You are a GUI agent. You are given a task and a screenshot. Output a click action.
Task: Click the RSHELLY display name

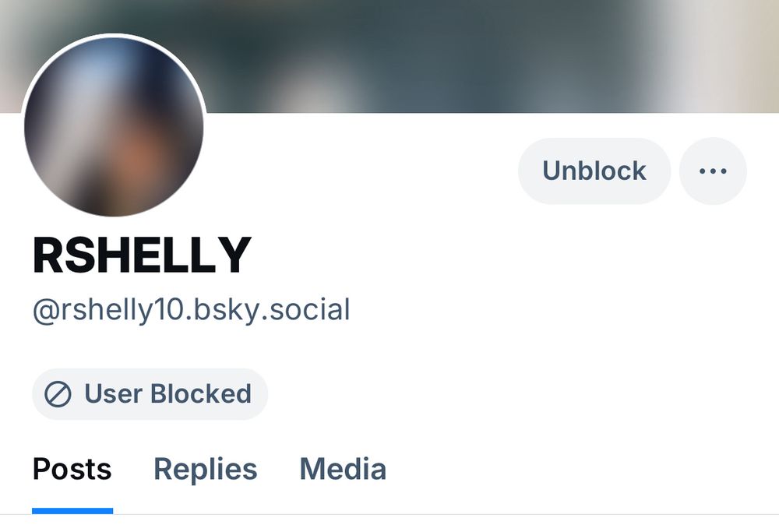click(x=142, y=255)
